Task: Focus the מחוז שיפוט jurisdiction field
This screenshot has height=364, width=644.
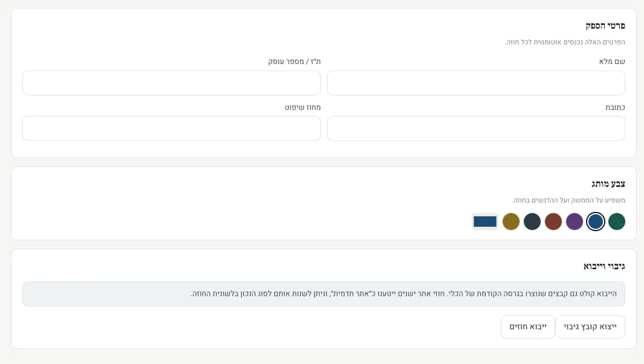Action: point(171,129)
